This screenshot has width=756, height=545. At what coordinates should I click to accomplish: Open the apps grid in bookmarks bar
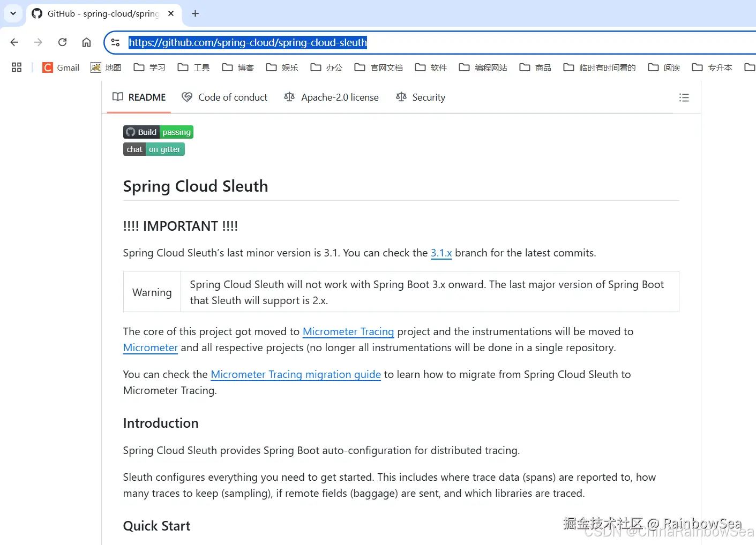(x=17, y=67)
